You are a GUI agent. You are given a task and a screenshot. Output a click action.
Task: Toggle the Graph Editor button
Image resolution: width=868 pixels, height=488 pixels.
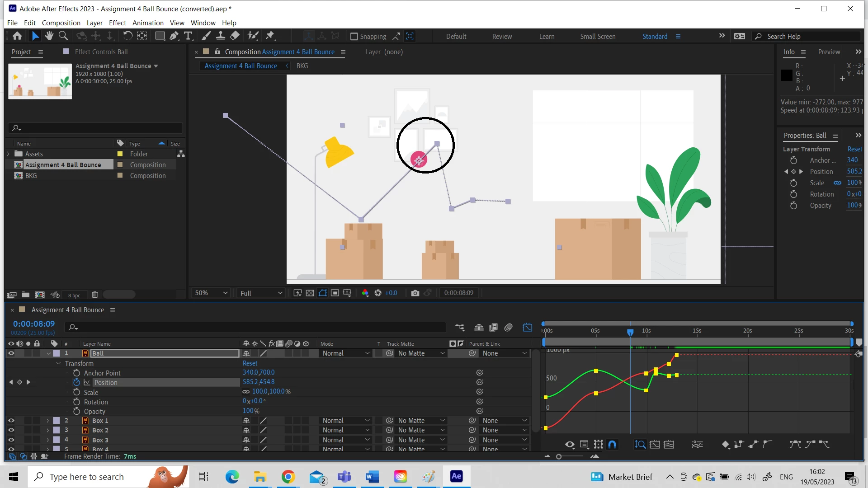click(527, 327)
